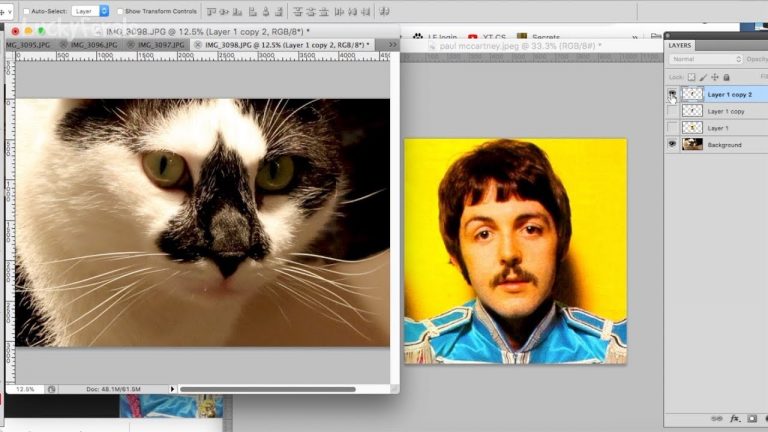Click the lock all padlock icon

coord(726,77)
